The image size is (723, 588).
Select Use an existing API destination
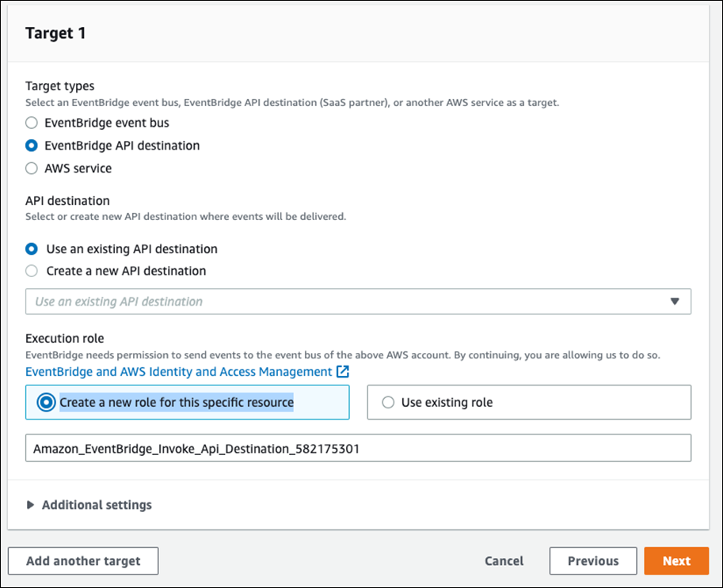click(x=32, y=248)
